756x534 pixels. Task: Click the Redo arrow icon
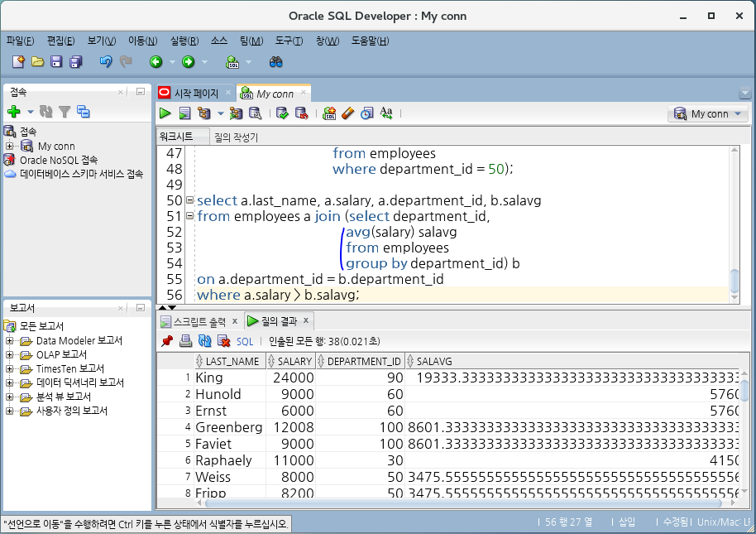[126, 62]
